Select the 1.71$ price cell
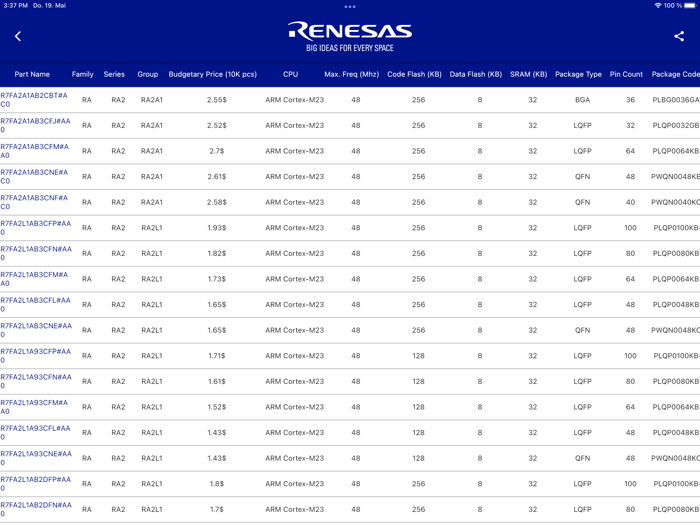Screen dimensions: 700x525 coord(217,356)
